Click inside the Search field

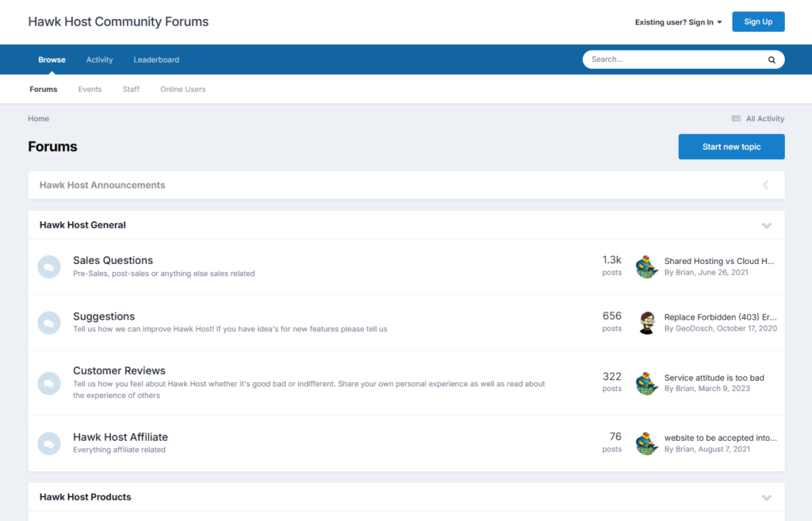pyautogui.click(x=674, y=59)
